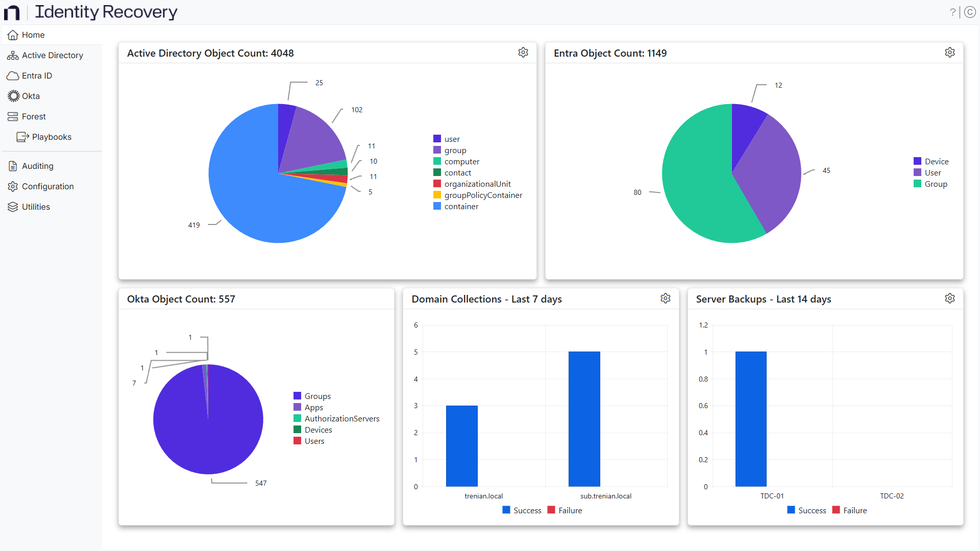Open settings gear on Active Directory Object Count
The width and height of the screenshot is (980, 551).
pyautogui.click(x=523, y=53)
